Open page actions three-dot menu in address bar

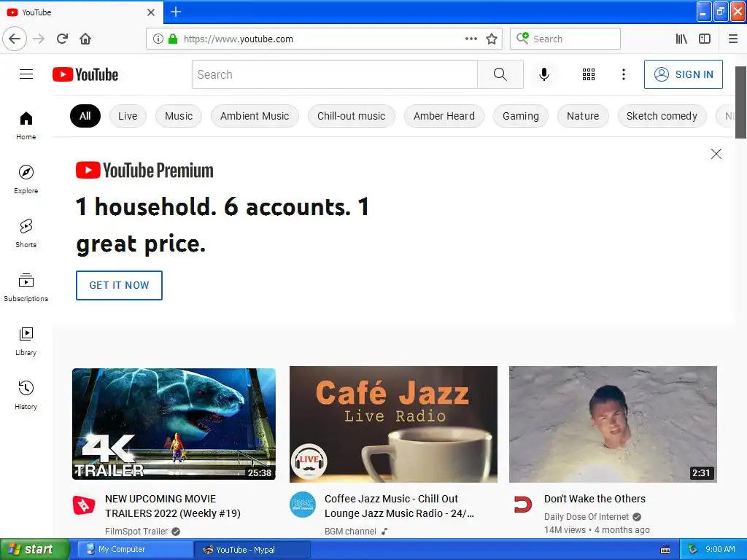point(471,39)
